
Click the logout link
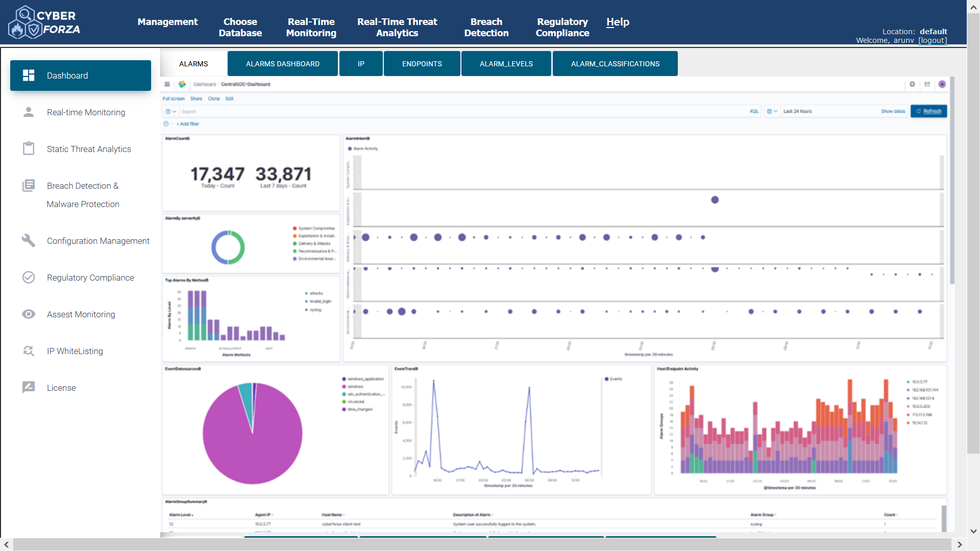point(932,40)
